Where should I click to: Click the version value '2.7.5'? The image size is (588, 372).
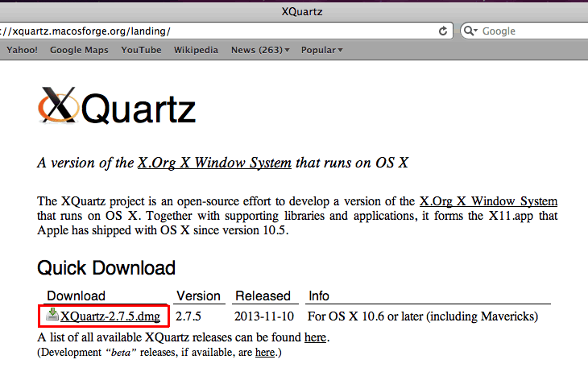tap(188, 316)
